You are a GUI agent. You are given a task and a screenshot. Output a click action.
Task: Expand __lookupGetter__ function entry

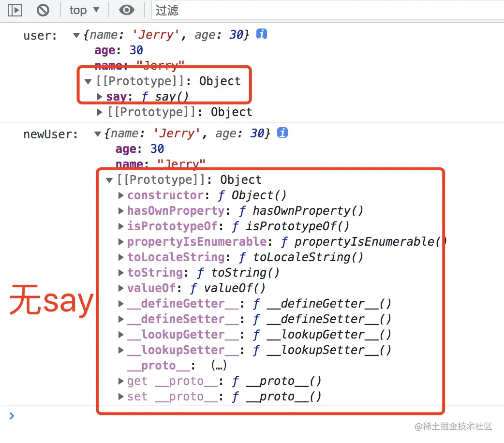point(121,334)
